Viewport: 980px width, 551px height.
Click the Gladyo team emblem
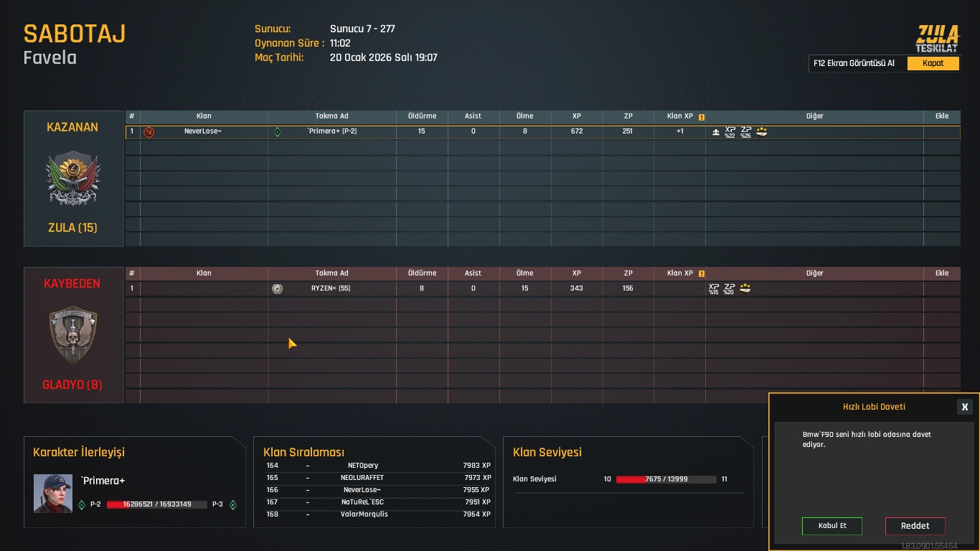click(73, 334)
